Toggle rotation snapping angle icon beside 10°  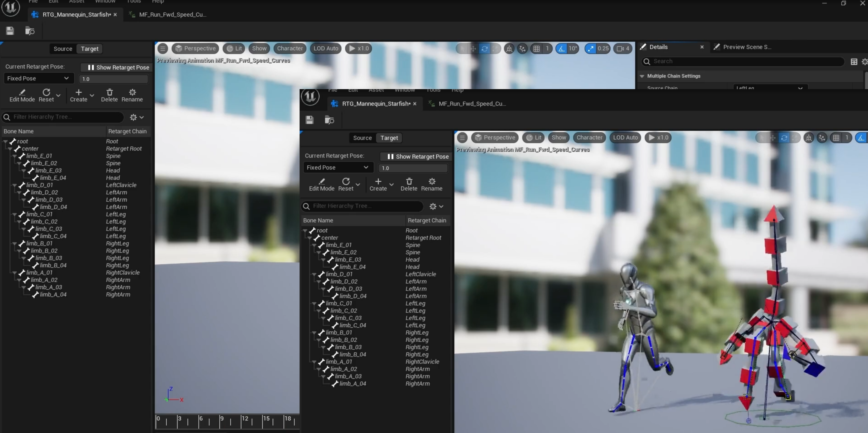click(561, 49)
